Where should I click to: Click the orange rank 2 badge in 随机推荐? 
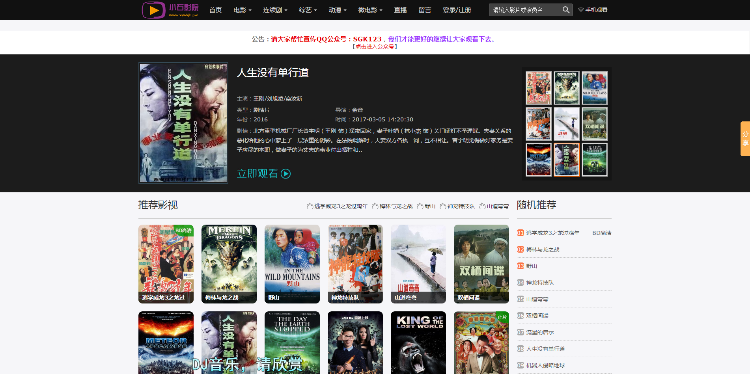pyautogui.click(x=520, y=249)
